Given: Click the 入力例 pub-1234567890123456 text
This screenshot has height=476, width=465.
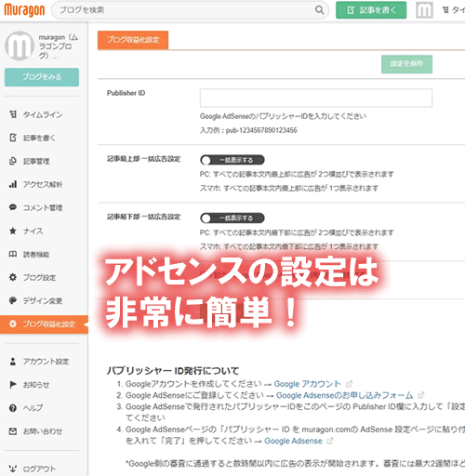Looking at the screenshot, I should click(x=248, y=130).
